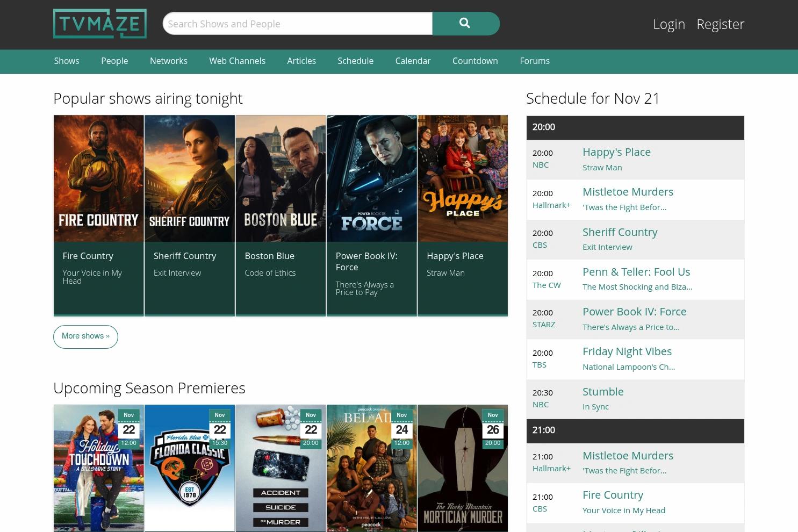Screen dimensions: 798x532
Task: Click the NBC network link at 20:30
Action: tap(541, 405)
